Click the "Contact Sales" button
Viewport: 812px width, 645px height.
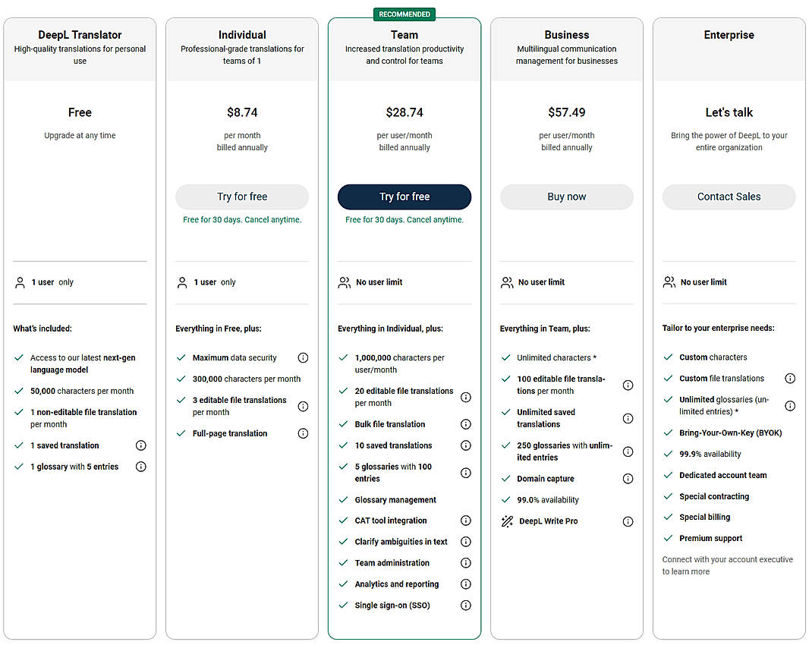point(729,197)
